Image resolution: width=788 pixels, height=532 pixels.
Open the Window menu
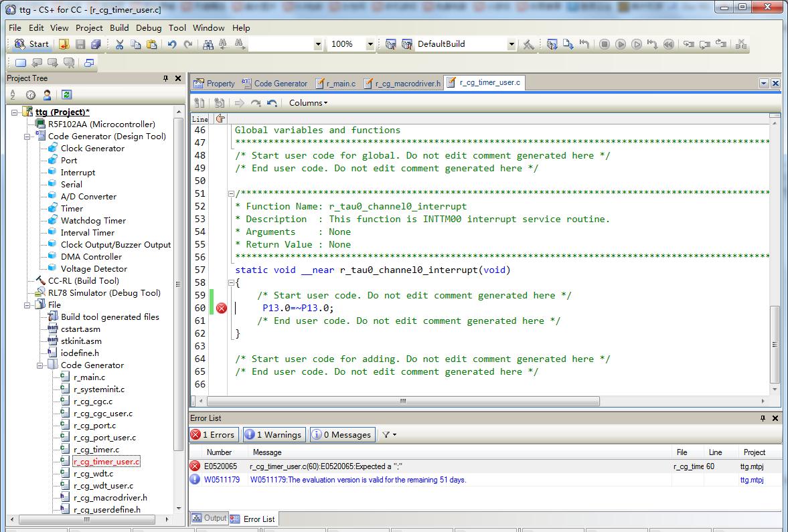[209, 27]
